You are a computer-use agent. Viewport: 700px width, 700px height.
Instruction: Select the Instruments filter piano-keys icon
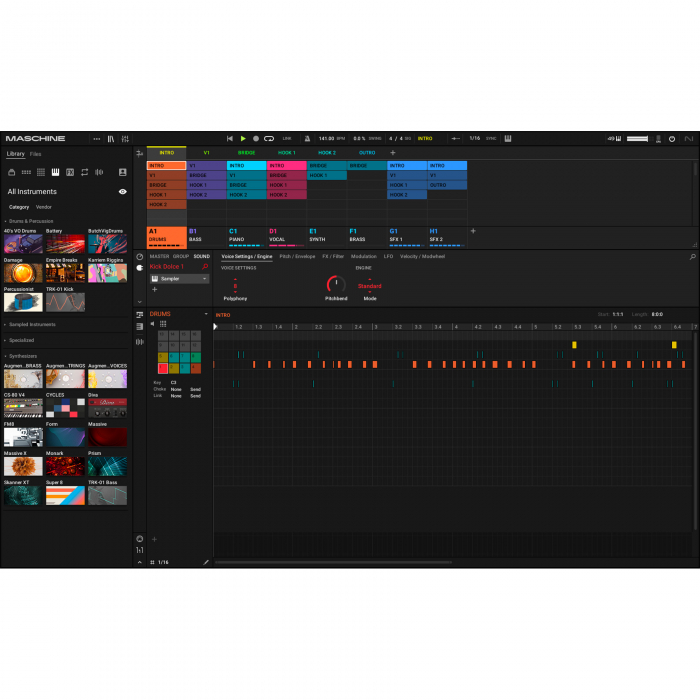[56, 172]
